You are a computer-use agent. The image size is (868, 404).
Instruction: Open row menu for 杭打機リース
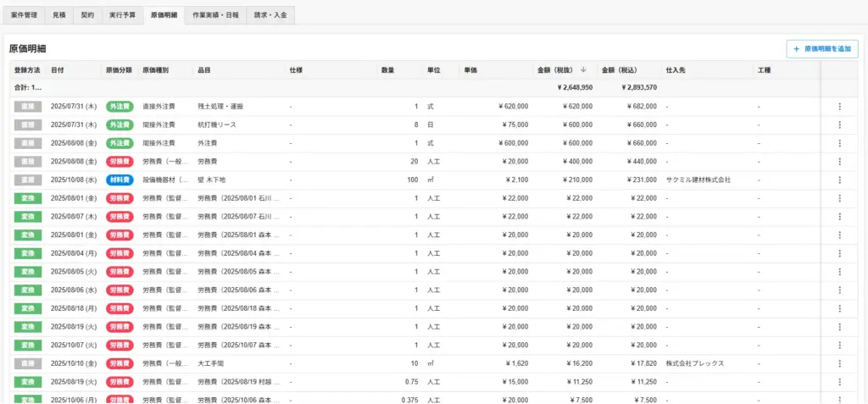[x=839, y=125]
